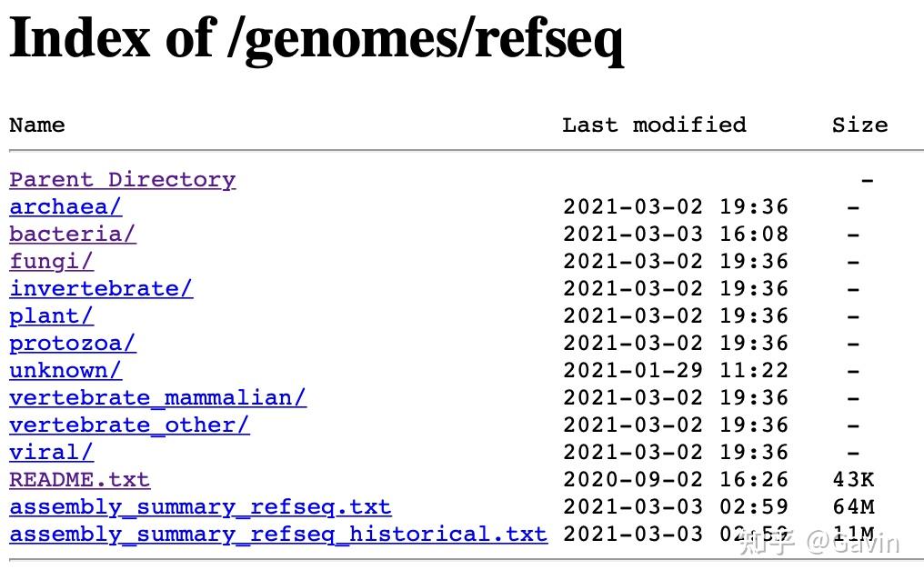Screen dimensions: 924x580
Task: Open the archaea/ directory
Action: coord(65,206)
